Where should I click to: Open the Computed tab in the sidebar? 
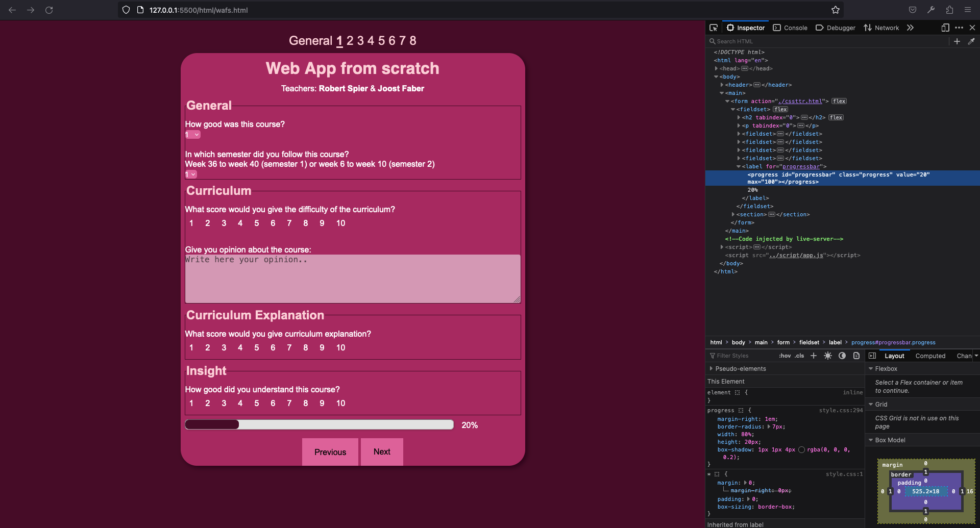pos(930,356)
